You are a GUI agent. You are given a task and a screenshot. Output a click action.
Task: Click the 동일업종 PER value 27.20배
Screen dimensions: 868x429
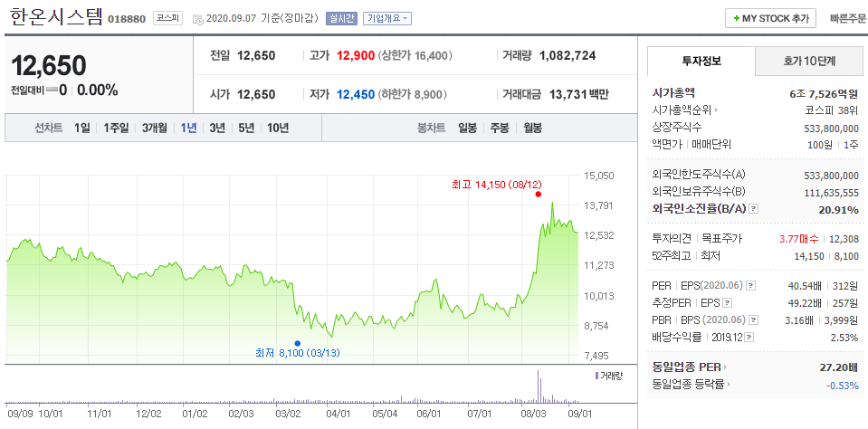click(x=839, y=367)
